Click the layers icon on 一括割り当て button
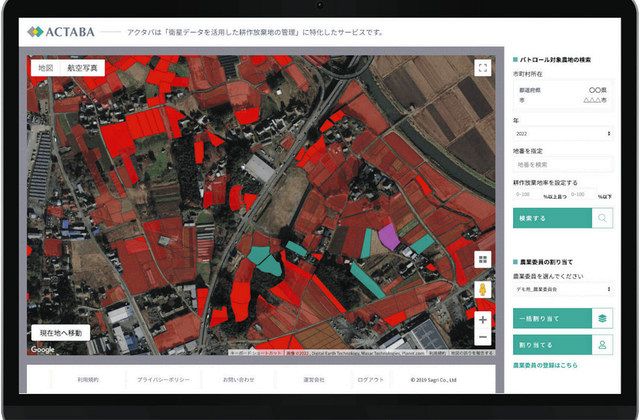This screenshot has width=640, height=420. (602, 318)
